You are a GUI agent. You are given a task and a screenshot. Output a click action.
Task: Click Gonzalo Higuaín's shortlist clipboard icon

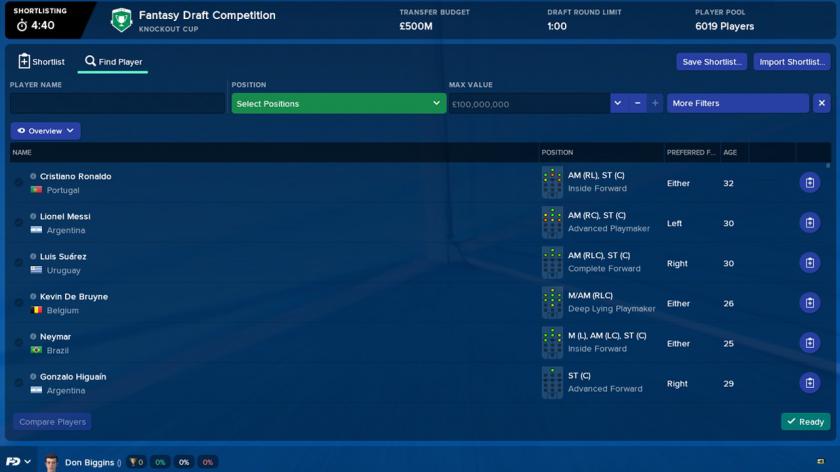click(x=809, y=383)
